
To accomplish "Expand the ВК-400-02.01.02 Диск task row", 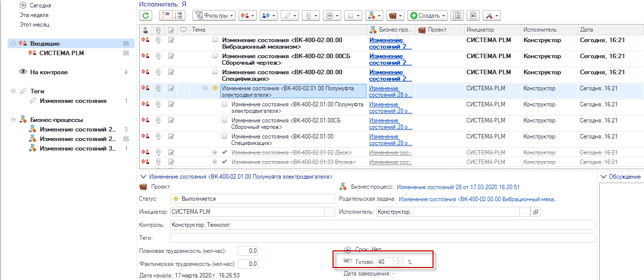I will coord(215,153).
